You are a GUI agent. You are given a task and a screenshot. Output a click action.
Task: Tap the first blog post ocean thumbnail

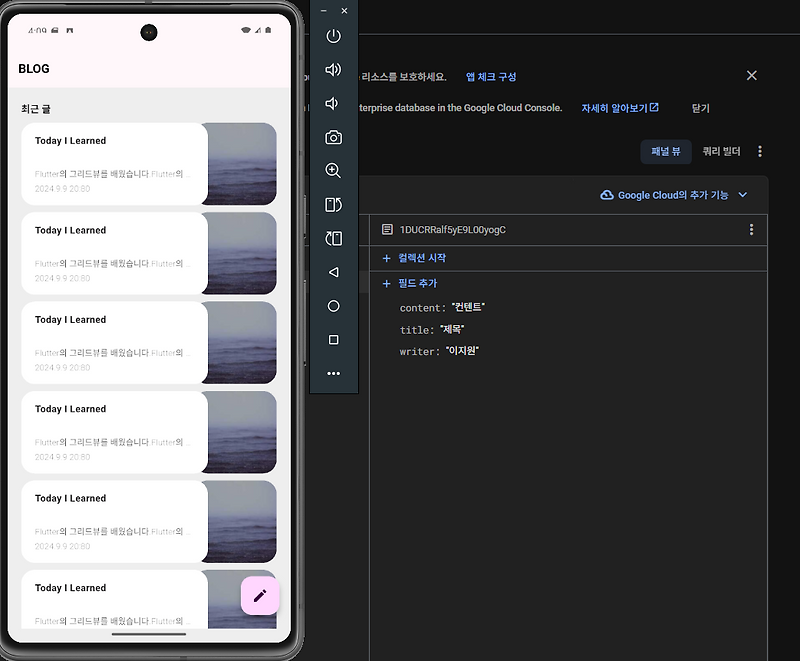(x=240, y=164)
